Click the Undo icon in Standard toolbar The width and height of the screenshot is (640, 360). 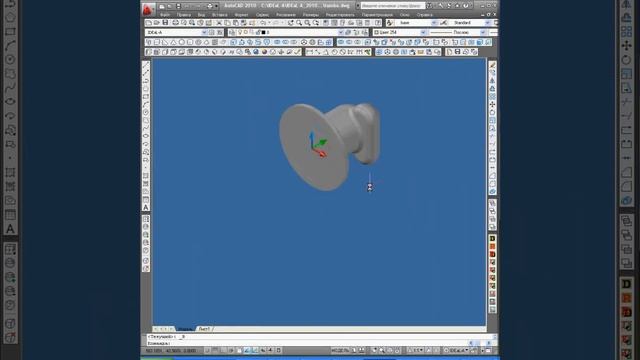263,23
